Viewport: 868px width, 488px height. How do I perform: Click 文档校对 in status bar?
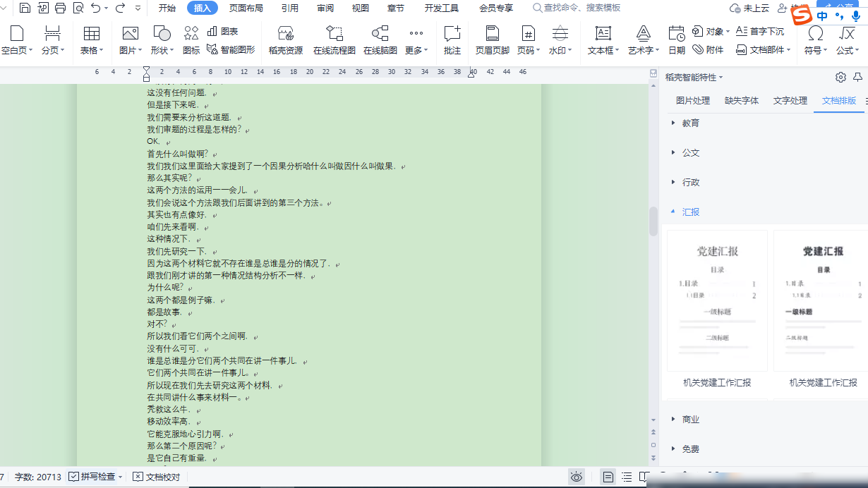pyautogui.click(x=157, y=477)
